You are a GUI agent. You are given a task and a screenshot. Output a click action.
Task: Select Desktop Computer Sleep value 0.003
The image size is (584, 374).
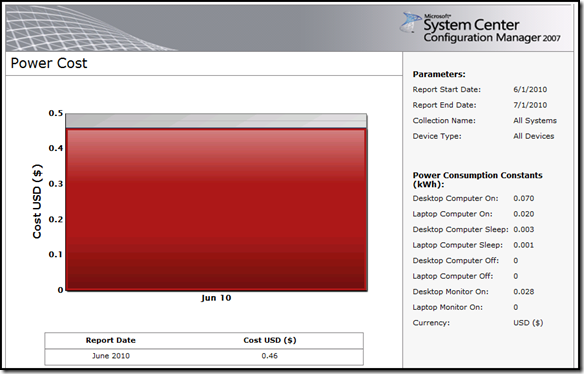point(524,229)
